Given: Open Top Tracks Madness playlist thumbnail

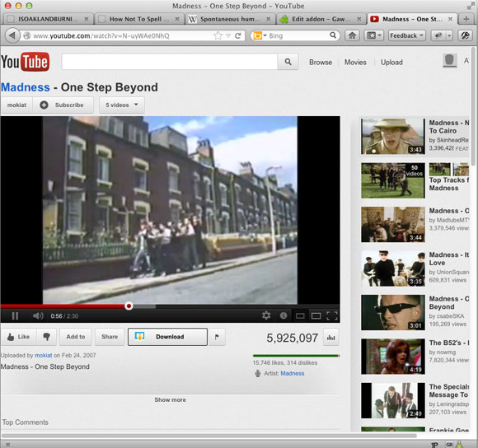Looking at the screenshot, I should [x=393, y=180].
